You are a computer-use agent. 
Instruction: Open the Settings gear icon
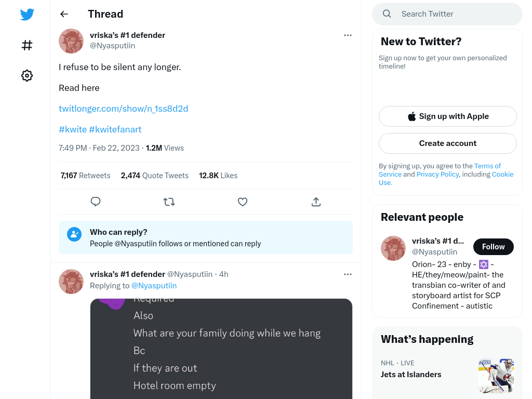27,76
